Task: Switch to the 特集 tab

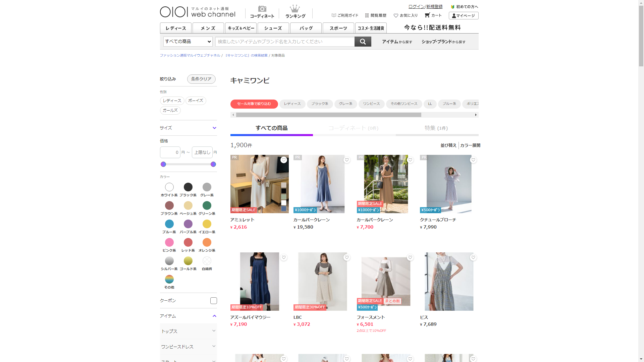Action: click(436, 128)
